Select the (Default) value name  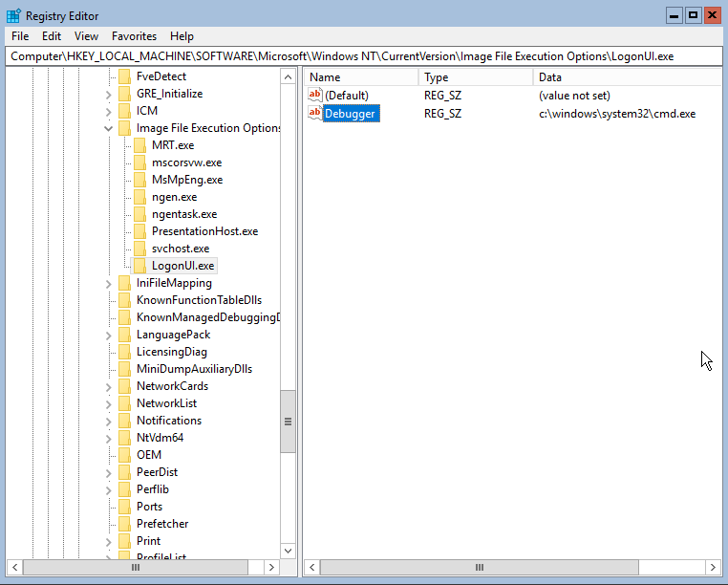[347, 96]
